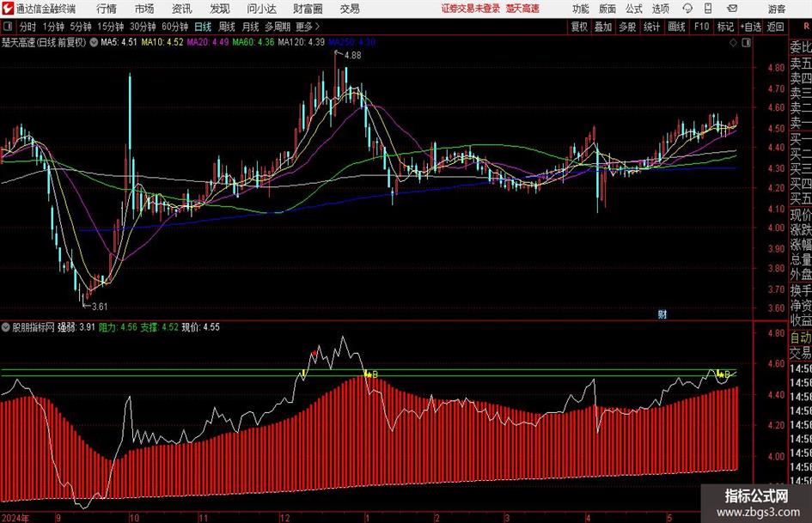Open the mail envelope icon

(732, 9)
